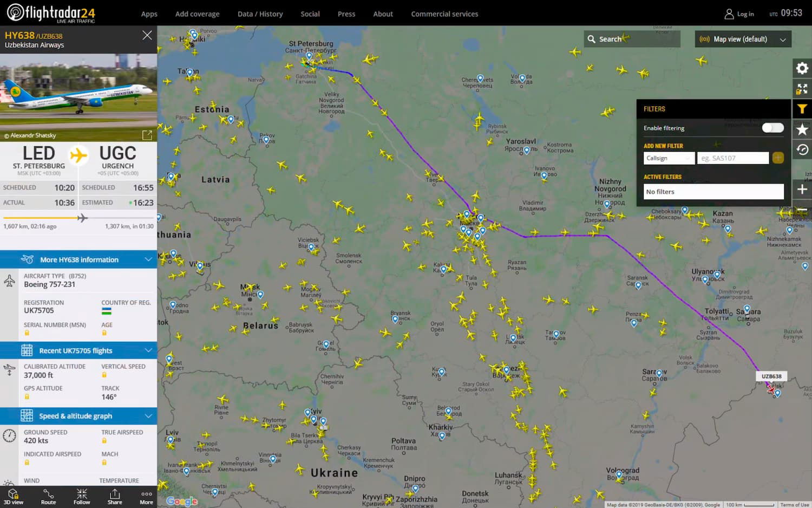Click locked GPS Altitude padlock

coord(27,397)
